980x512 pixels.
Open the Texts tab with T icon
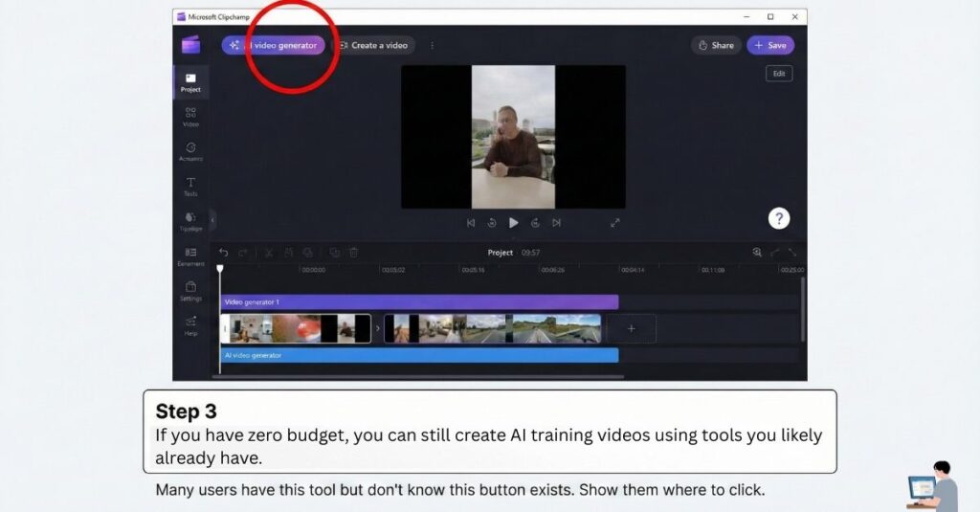(x=190, y=187)
